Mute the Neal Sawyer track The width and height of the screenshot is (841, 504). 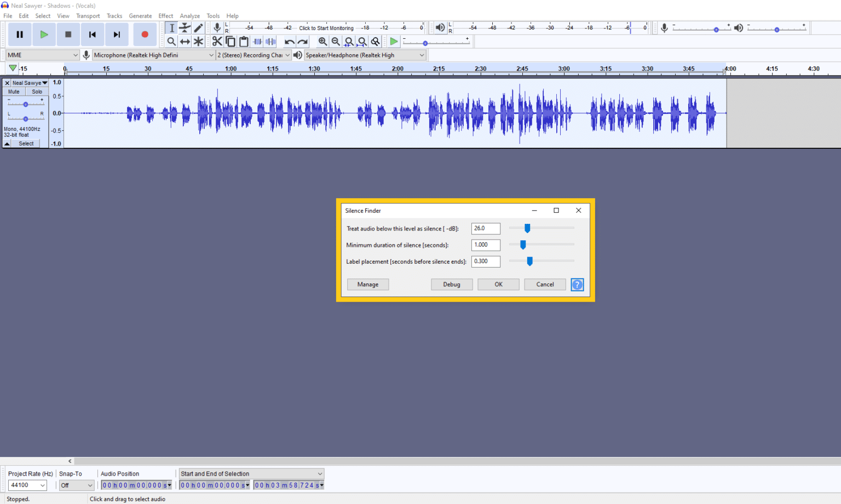[x=13, y=91]
